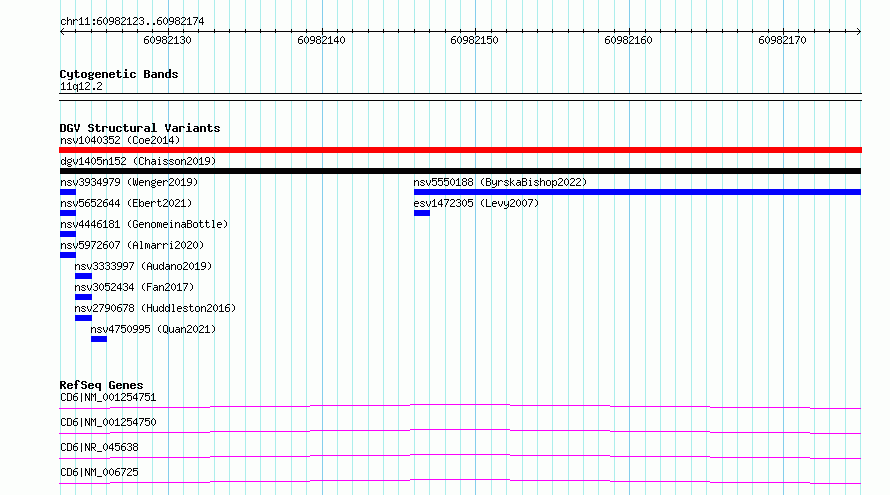Select transcript CD6|NM_001254750 label
This screenshot has height=495, width=890.
click(x=108, y=422)
